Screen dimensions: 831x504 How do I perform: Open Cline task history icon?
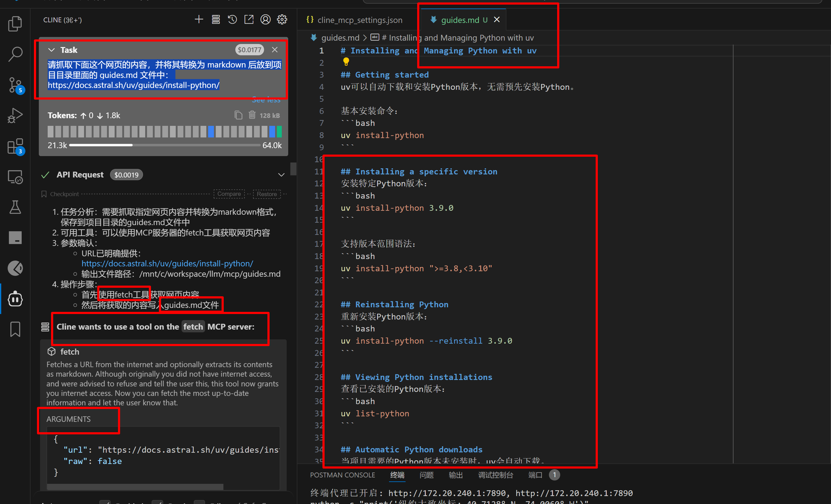click(x=232, y=20)
